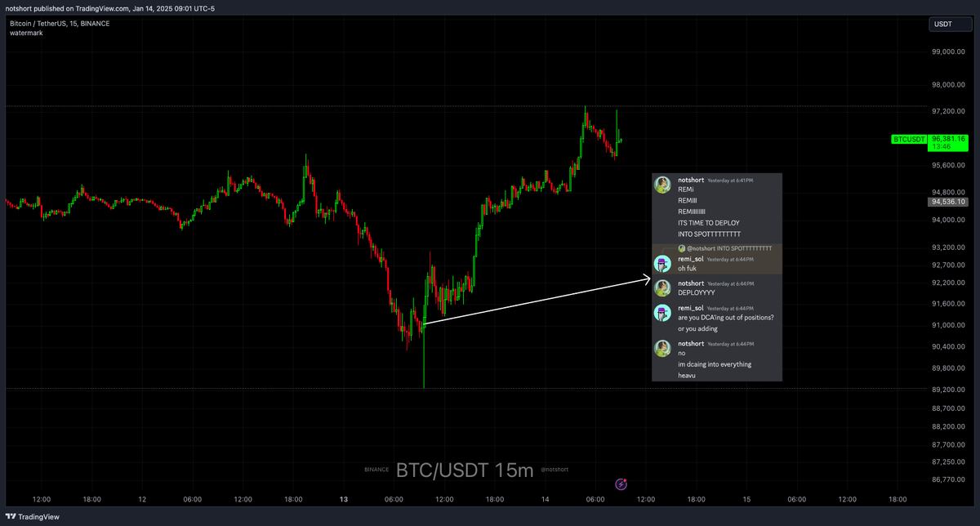Click the small reply avatar before @notshort quote
The image size is (980, 526).
click(681, 248)
